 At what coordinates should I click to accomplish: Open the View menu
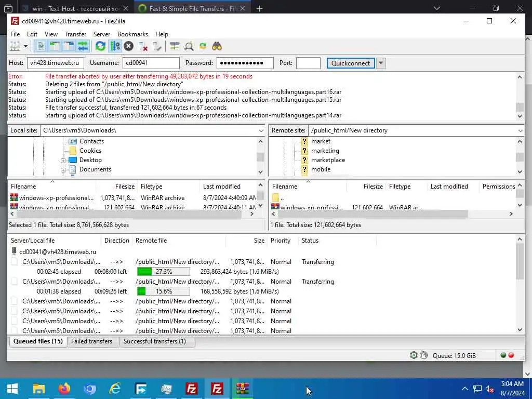pyautogui.click(x=51, y=34)
